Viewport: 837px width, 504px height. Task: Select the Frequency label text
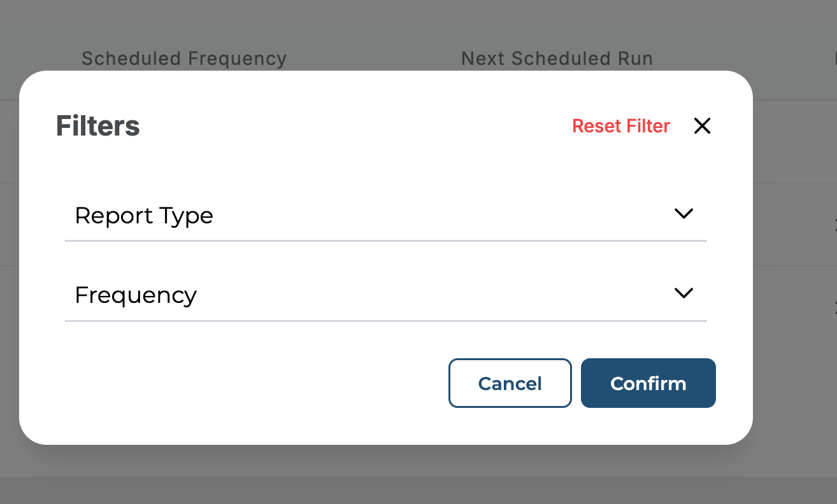tap(136, 295)
